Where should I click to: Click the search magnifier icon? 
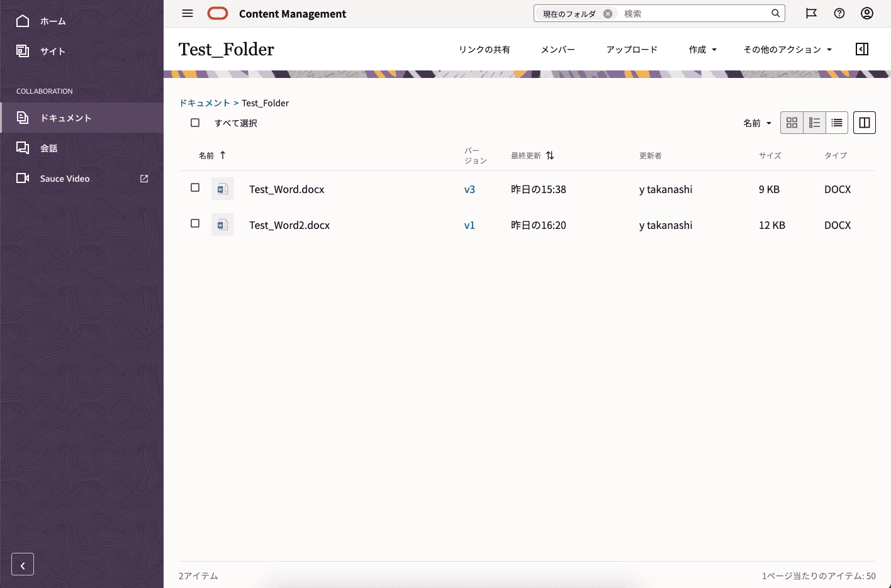pos(775,13)
